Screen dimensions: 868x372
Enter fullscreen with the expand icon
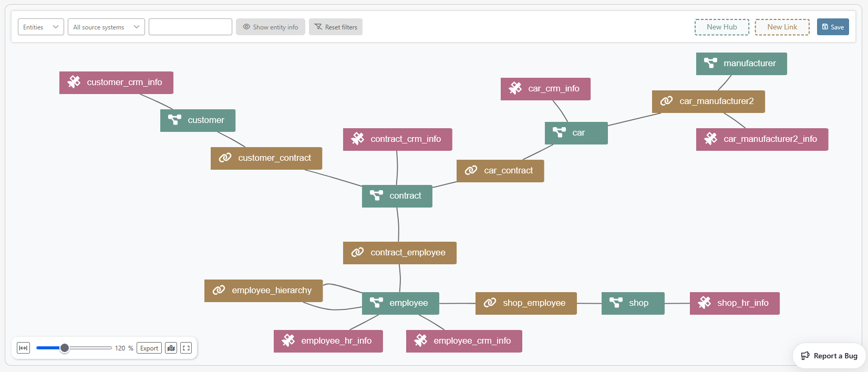(186, 348)
